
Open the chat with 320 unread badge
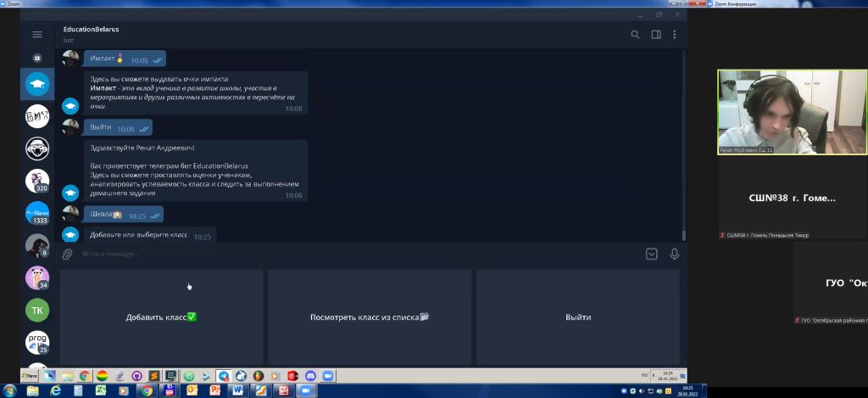[x=37, y=180]
